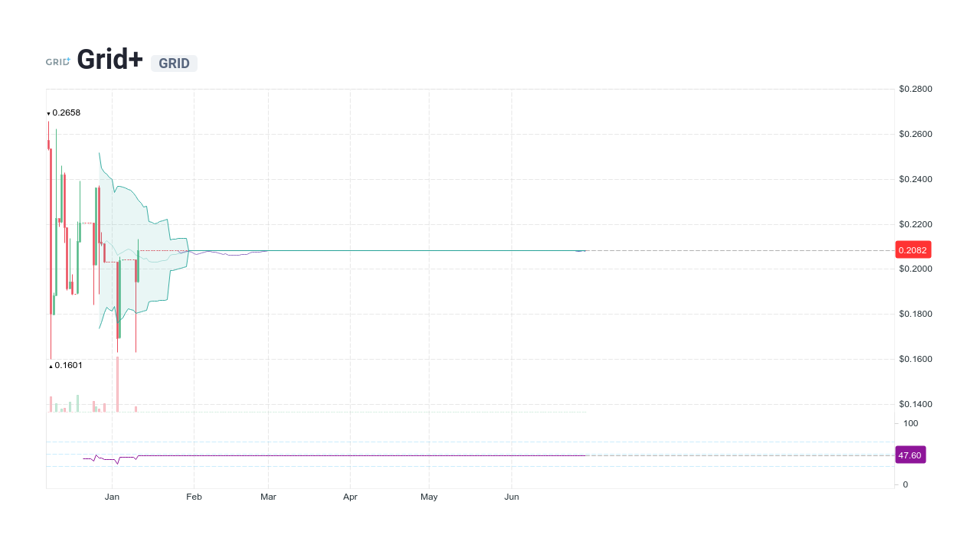The height and width of the screenshot is (551, 980).
Task: Click the plus symbol in the GRID logo
Action: [68, 57]
